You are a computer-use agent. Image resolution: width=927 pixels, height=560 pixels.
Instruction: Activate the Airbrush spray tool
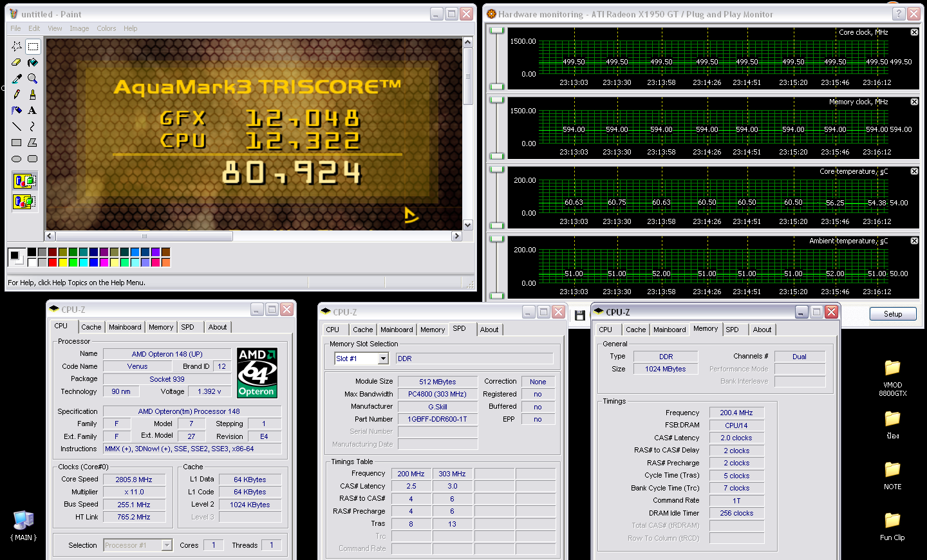[17, 111]
